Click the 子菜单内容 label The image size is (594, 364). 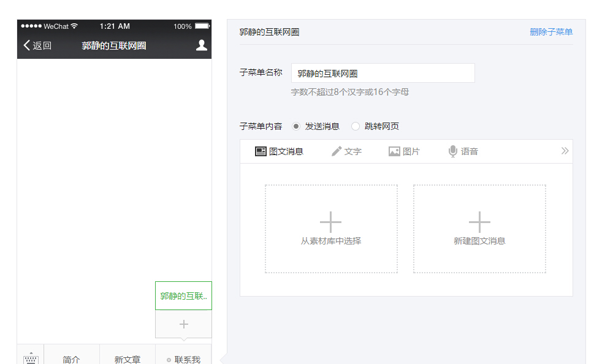261,126
